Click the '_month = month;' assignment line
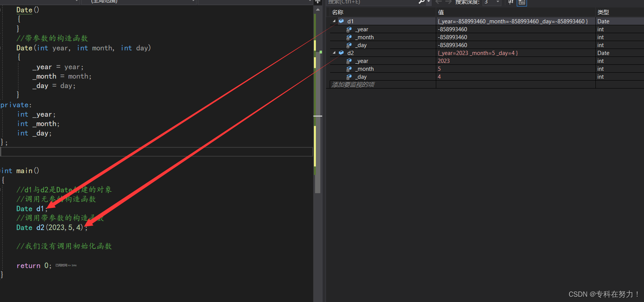This screenshot has height=302, width=644. pos(62,76)
